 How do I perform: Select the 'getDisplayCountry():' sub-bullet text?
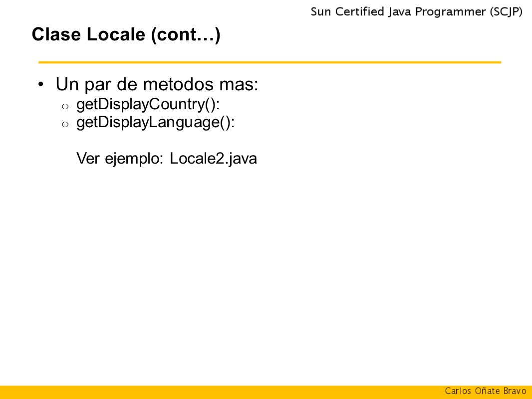[x=148, y=104]
